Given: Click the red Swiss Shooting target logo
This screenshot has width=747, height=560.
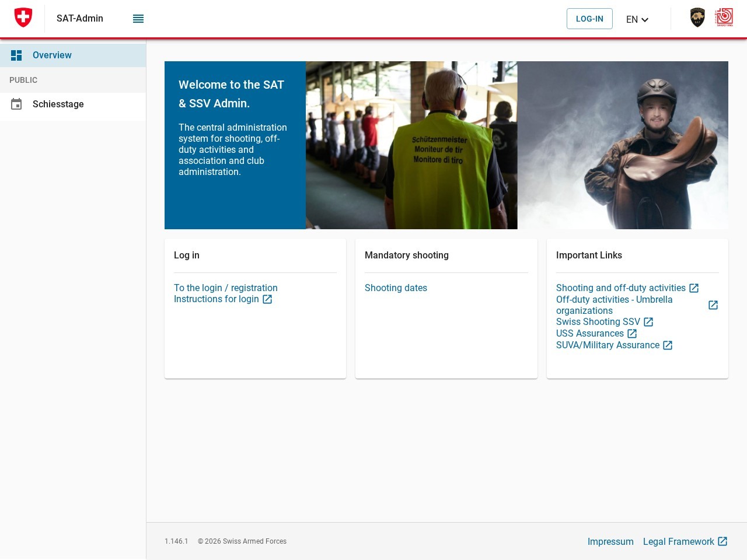Looking at the screenshot, I should click(724, 17).
